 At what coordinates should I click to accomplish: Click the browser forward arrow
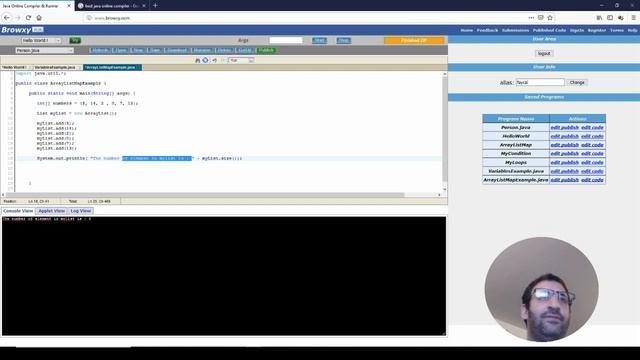coord(18,18)
